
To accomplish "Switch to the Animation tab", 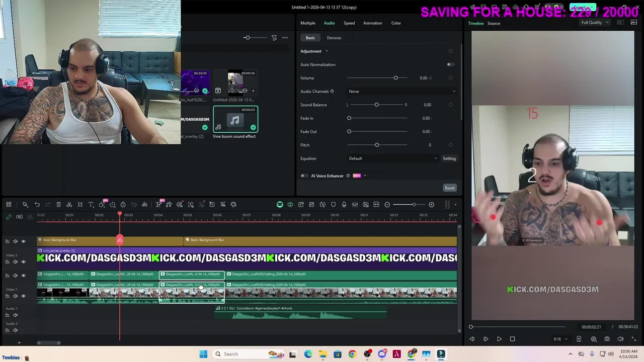I will (x=372, y=23).
